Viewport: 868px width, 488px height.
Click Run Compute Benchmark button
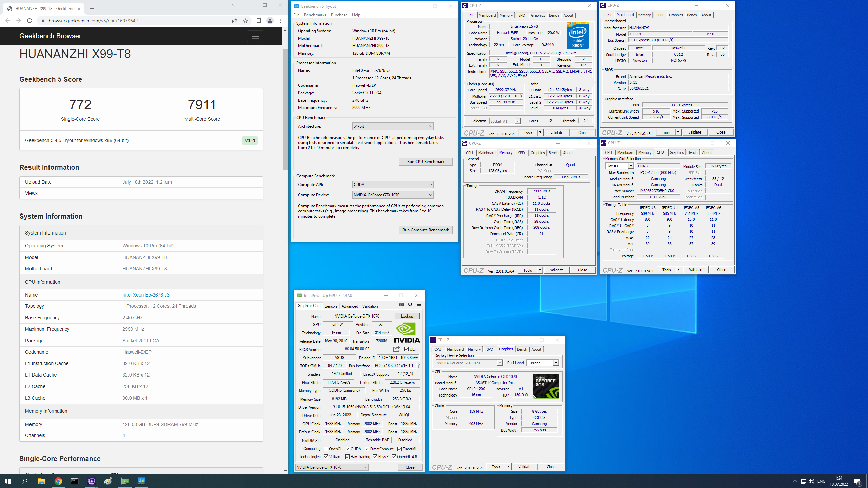tap(426, 230)
